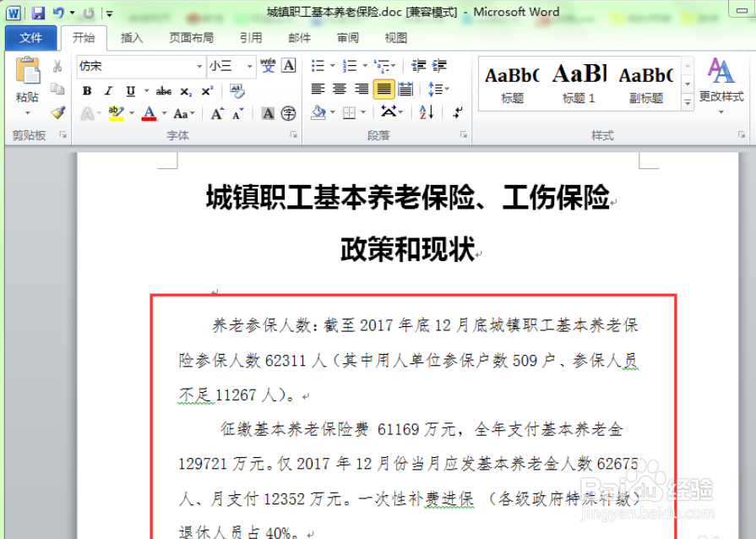Click the Sort icon in Paragraph group
The height and width of the screenshot is (539, 756).
pos(426,112)
